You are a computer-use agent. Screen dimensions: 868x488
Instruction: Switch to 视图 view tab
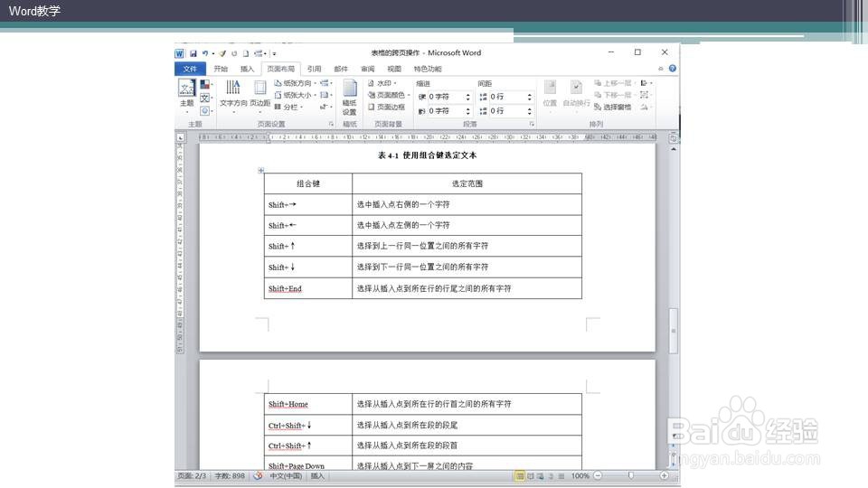pos(393,69)
